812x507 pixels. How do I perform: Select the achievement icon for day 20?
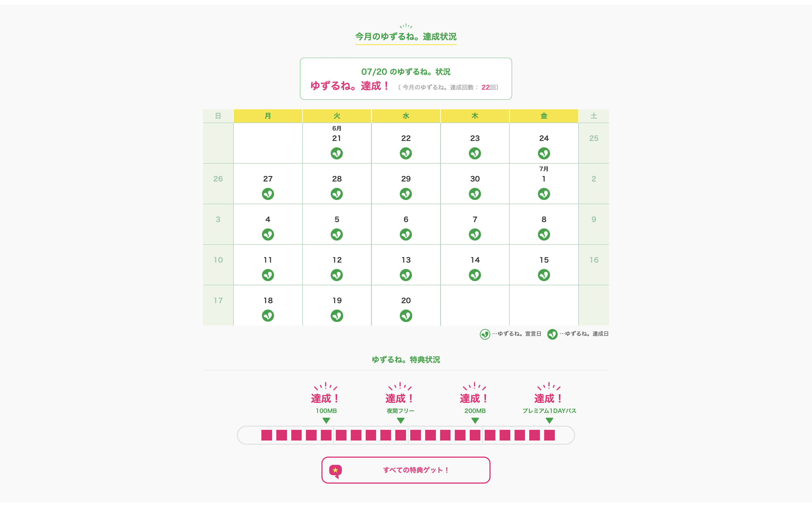(x=406, y=316)
